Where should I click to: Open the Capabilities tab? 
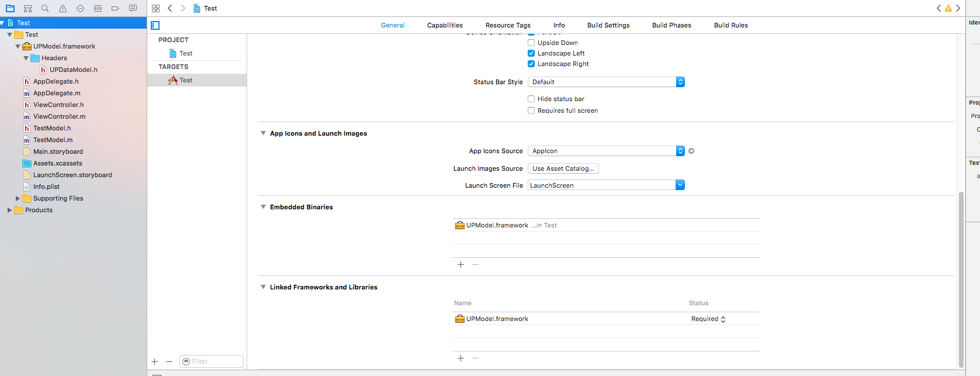445,25
